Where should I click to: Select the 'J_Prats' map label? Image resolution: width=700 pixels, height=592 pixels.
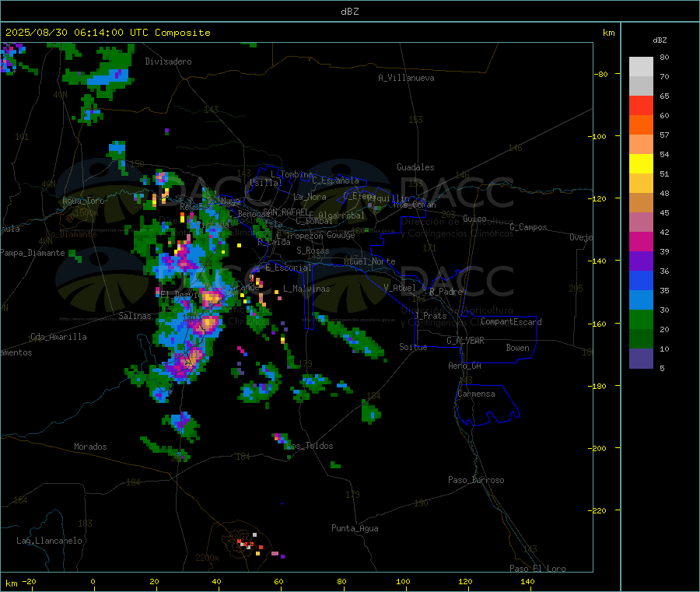[x=430, y=316]
